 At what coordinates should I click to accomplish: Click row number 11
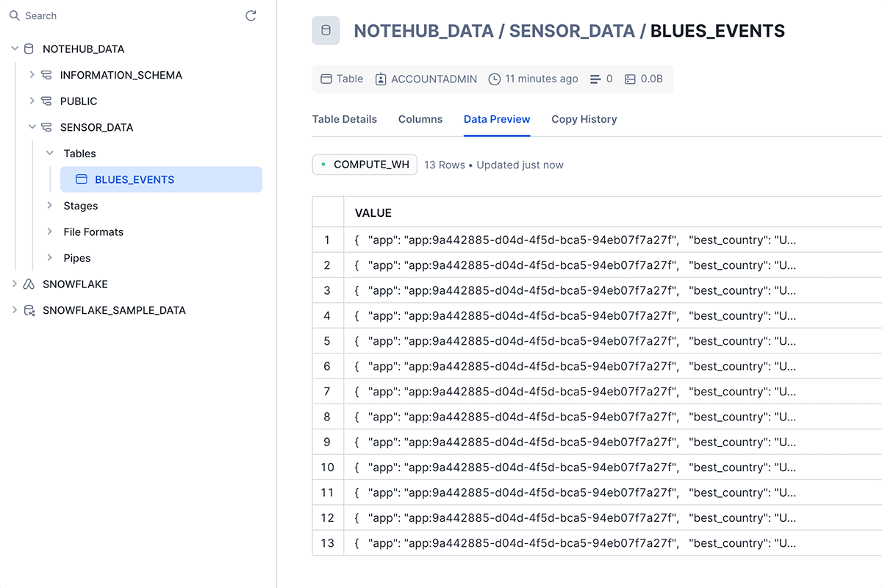click(x=327, y=492)
